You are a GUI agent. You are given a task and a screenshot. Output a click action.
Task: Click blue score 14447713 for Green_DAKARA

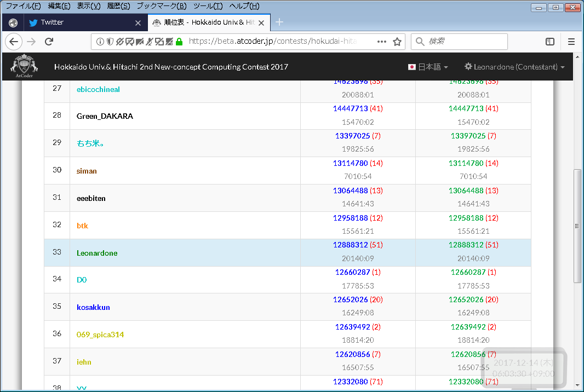351,109
